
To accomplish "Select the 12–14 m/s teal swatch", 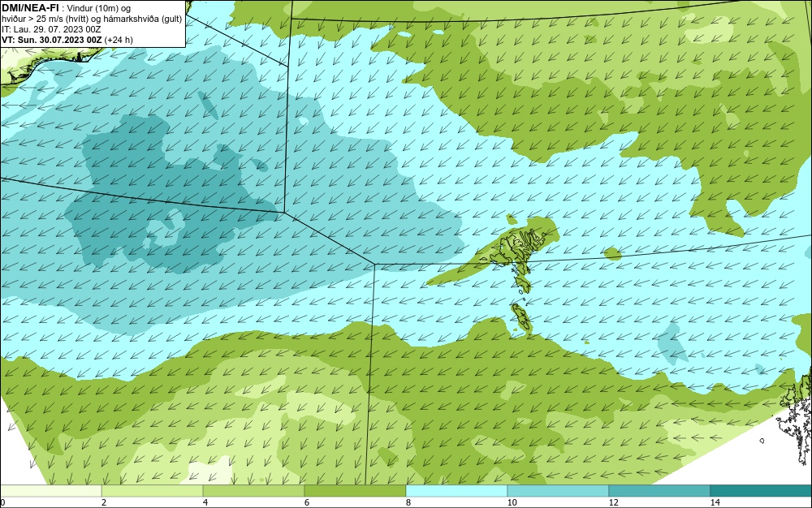I will 659,491.
